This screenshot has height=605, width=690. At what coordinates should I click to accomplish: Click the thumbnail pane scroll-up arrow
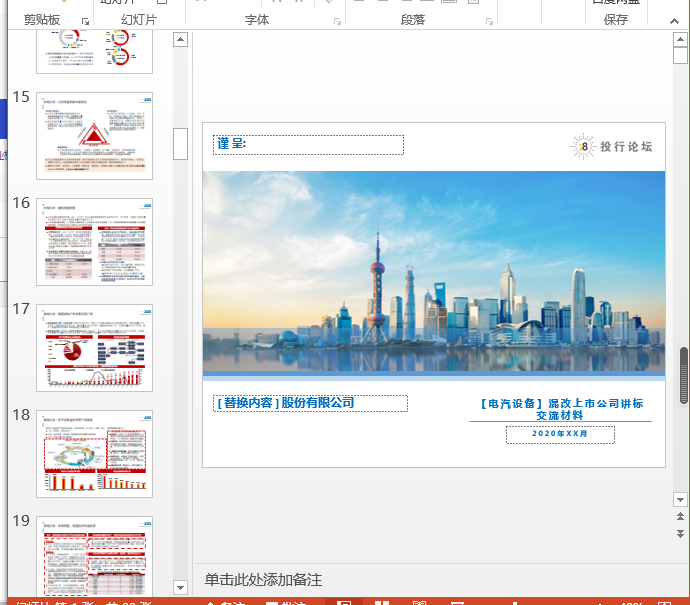tap(180, 40)
